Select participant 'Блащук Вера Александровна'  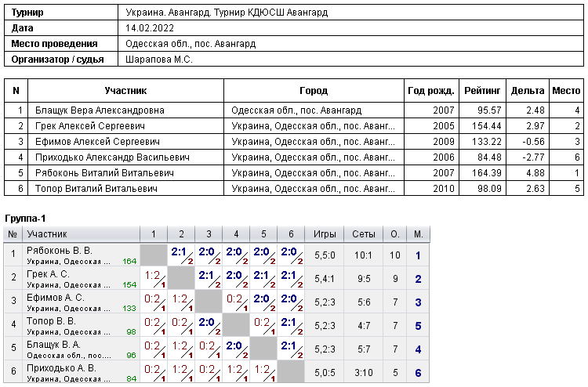pyautogui.click(x=100, y=110)
